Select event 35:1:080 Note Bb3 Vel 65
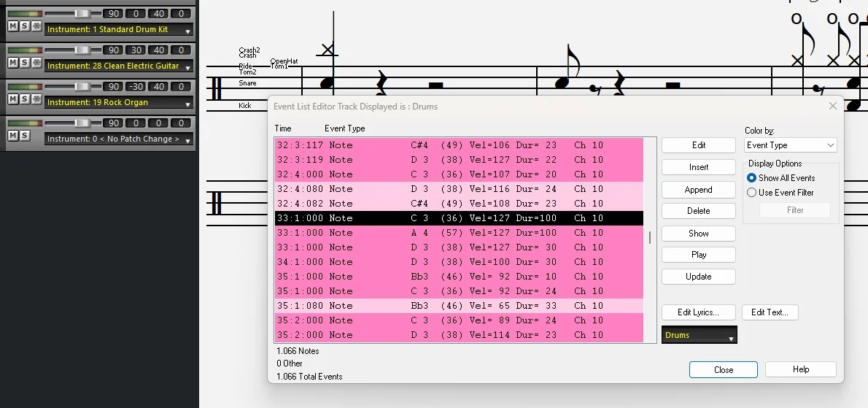868x408 pixels. [x=459, y=306]
